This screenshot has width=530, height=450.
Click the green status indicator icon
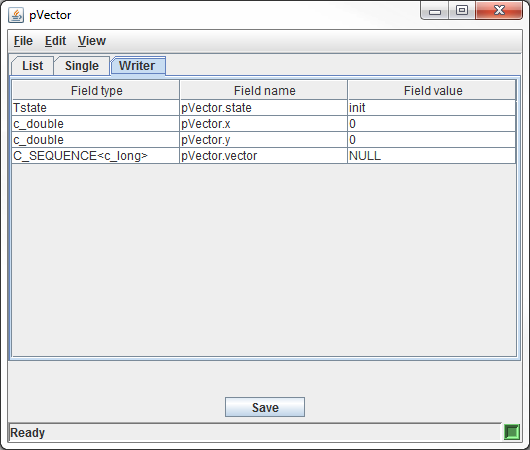512,432
